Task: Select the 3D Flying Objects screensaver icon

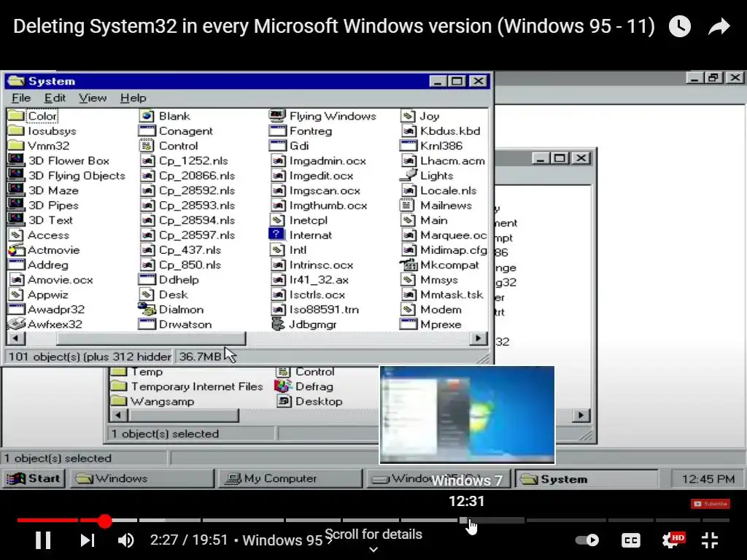Action: coord(16,175)
